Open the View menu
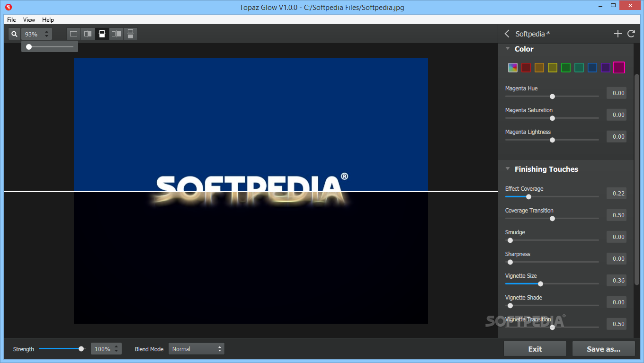Image resolution: width=644 pixels, height=363 pixels. coord(29,20)
